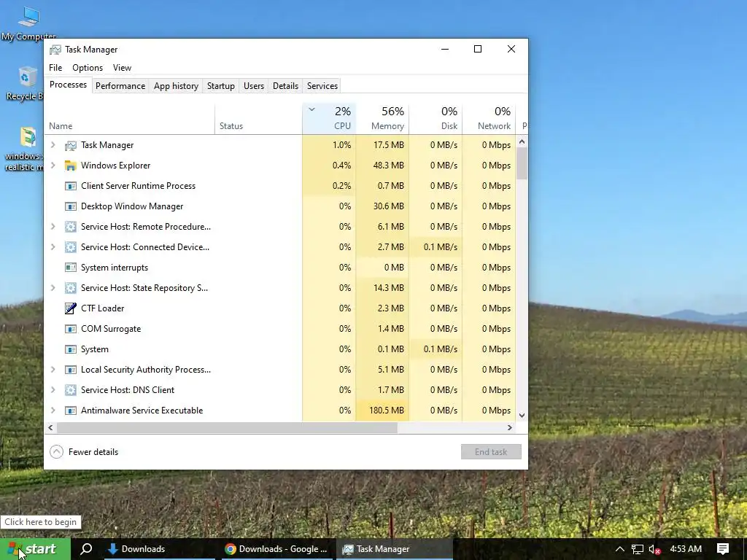This screenshot has width=747, height=560.
Task: Click the taskbar search magnifier icon
Action: 86,548
